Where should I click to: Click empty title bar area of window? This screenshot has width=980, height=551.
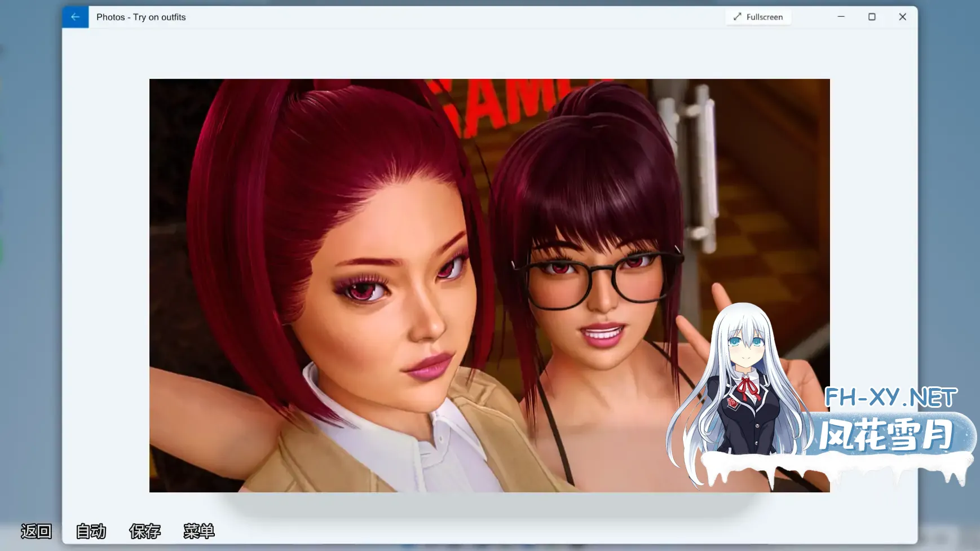tap(451, 17)
